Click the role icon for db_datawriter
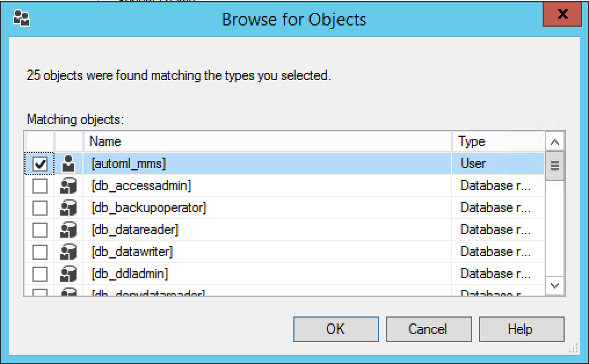The image size is (589, 364). (x=68, y=252)
